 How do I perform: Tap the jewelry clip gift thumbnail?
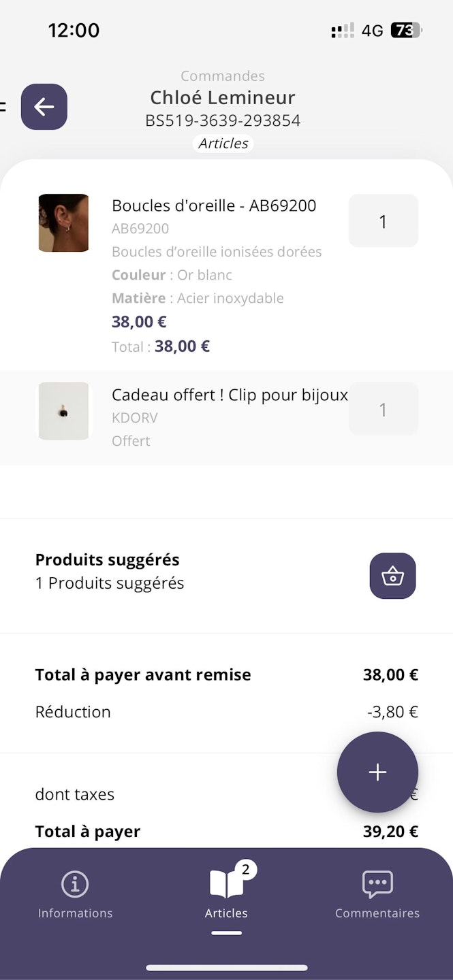[63, 410]
